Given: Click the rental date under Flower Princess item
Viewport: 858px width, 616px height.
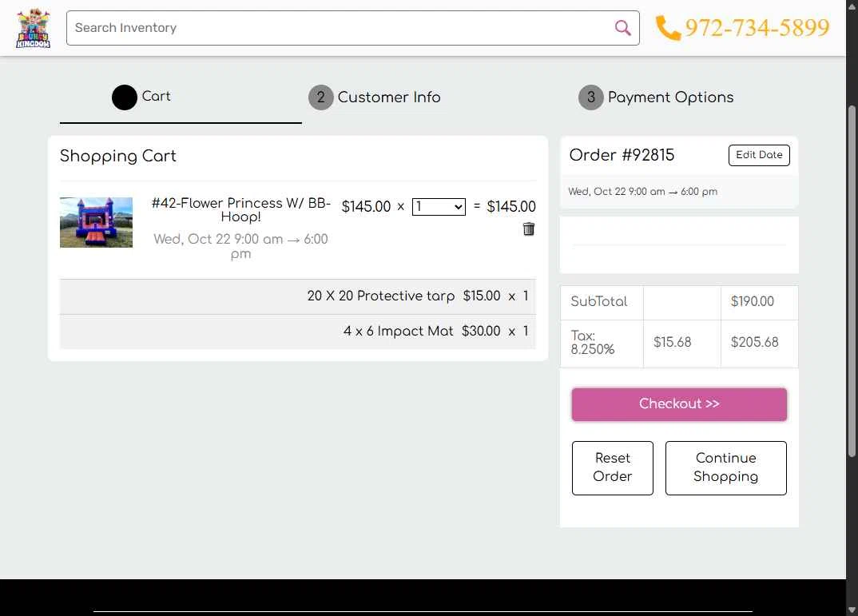Looking at the screenshot, I should click(240, 246).
